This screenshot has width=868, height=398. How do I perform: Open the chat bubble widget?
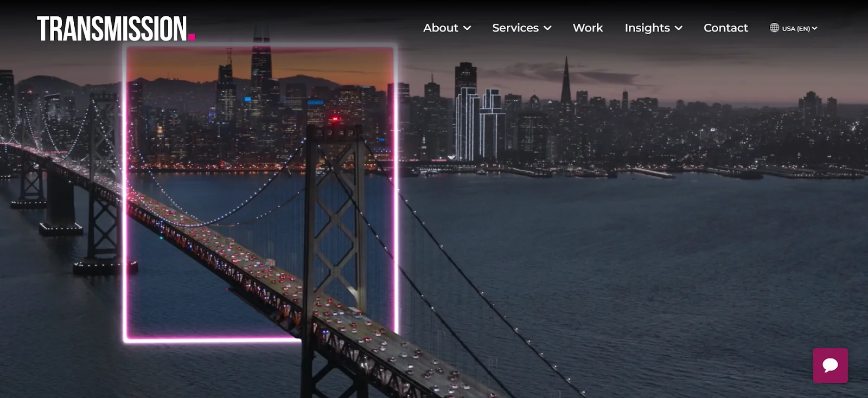pos(830,365)
